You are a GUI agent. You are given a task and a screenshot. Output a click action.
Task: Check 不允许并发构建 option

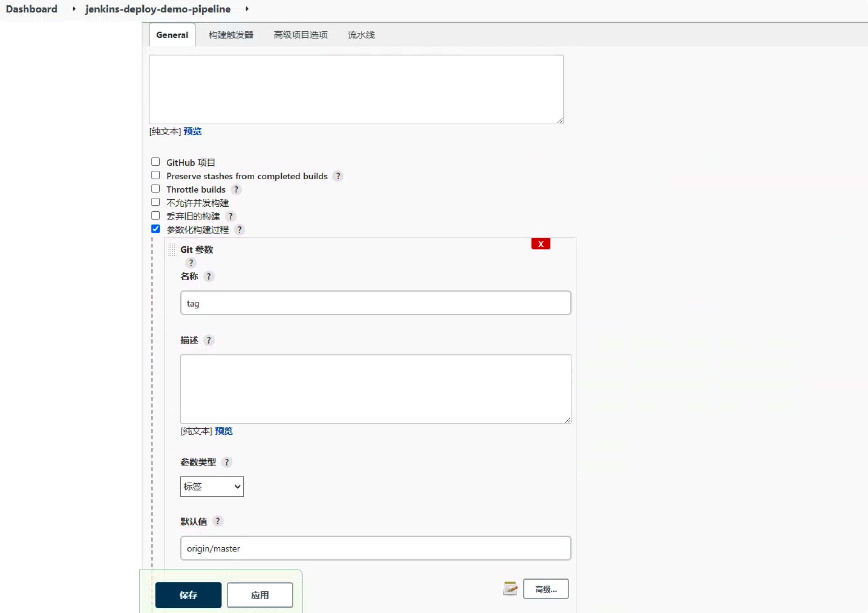pyautogui.click(x=156, y=202)
